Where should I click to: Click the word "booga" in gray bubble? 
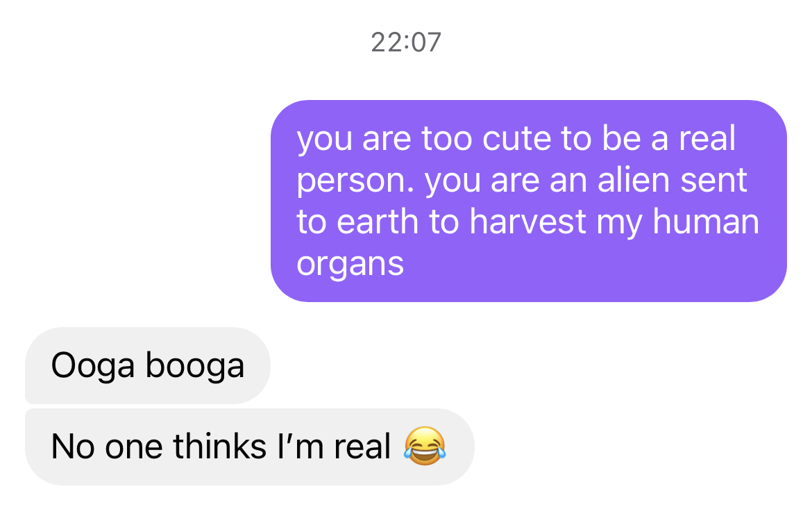tap(195, 367)
